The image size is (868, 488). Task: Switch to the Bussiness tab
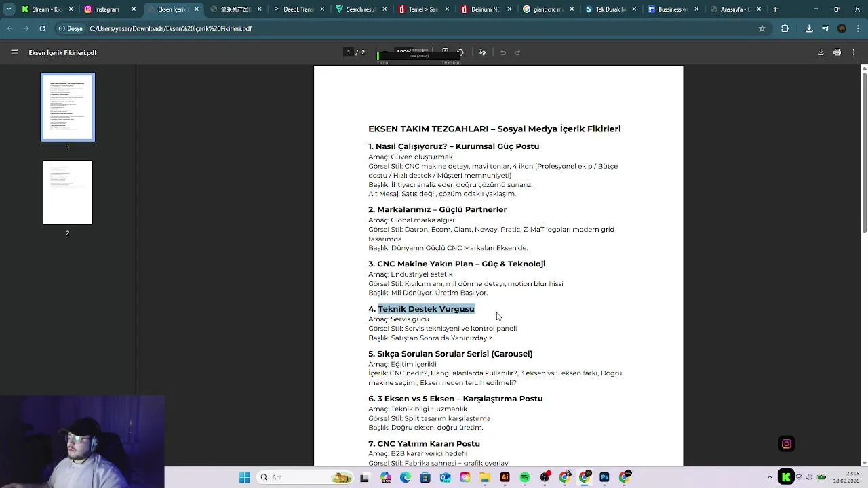tap(673, 9)
